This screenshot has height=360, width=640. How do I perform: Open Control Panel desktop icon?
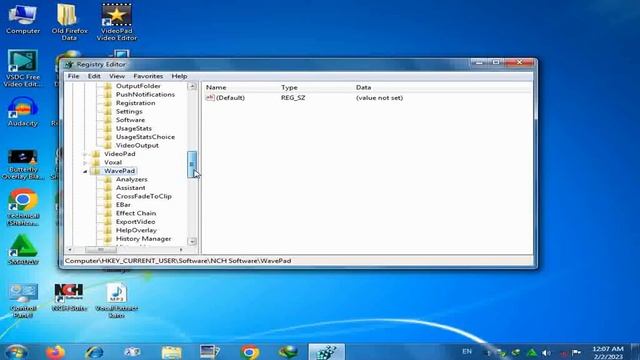pyautogui.click(x=23, y=300)
